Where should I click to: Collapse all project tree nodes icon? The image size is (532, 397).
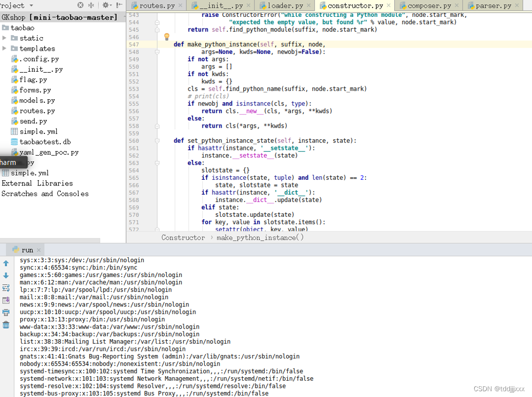[91, 5]
